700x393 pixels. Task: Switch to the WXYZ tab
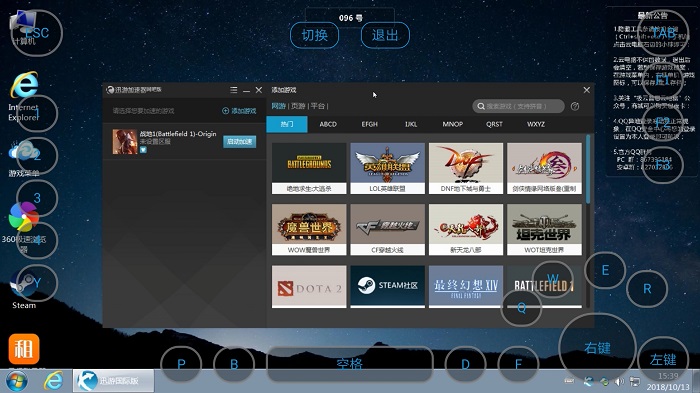point(536,124)
